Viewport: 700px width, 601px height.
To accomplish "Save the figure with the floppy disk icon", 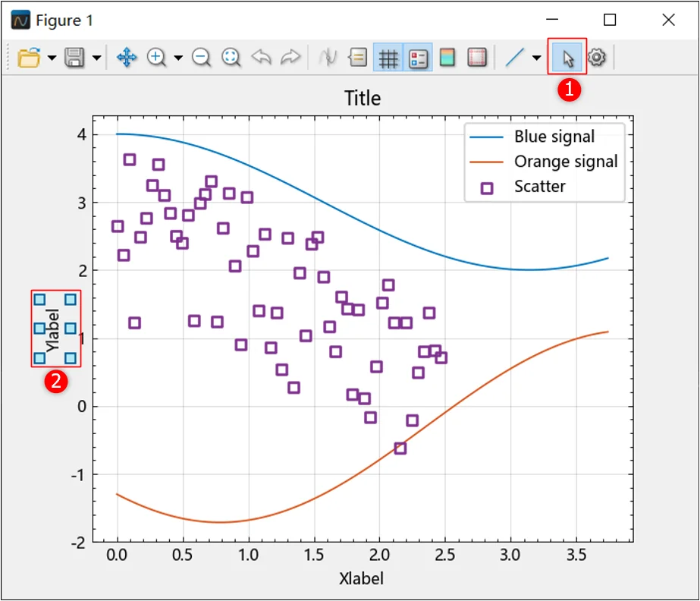I will pyautogui.click(x=74, y=58).
